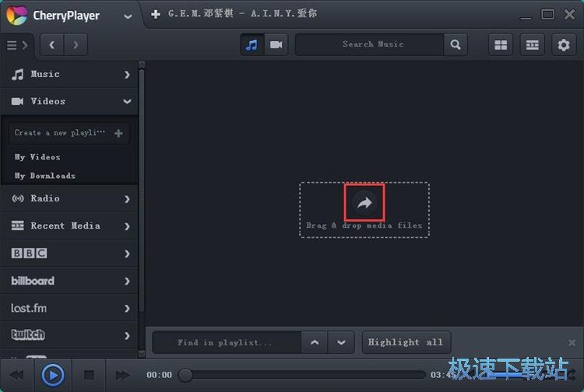Switch to list view layout
584x392 pixels.
coord(533,45)
